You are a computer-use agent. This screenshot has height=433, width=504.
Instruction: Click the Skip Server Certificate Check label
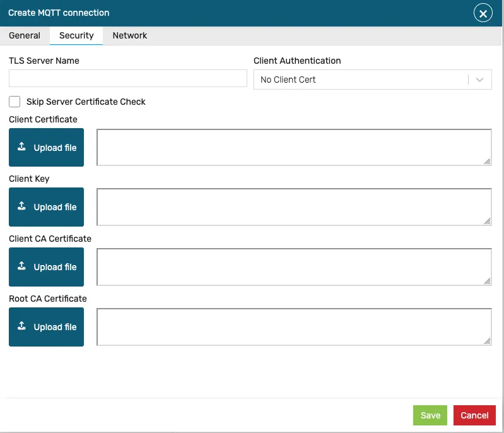[86, 102]
